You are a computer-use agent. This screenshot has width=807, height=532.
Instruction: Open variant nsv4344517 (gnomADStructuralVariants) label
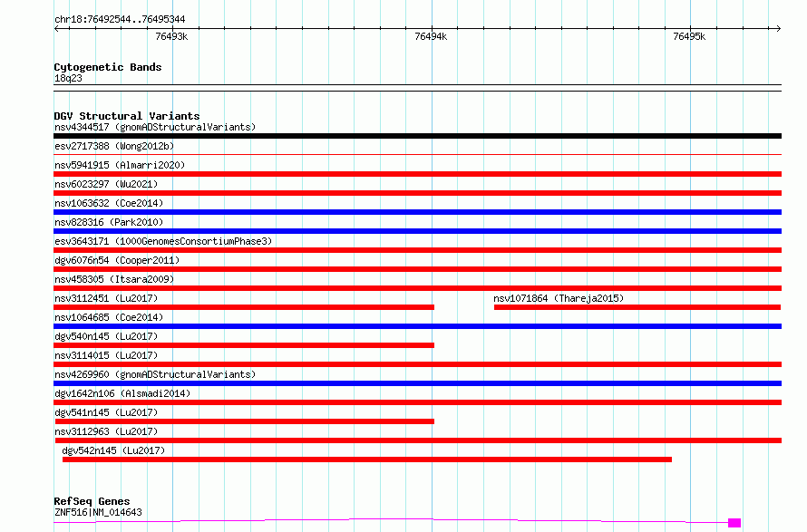coord(155,127)
